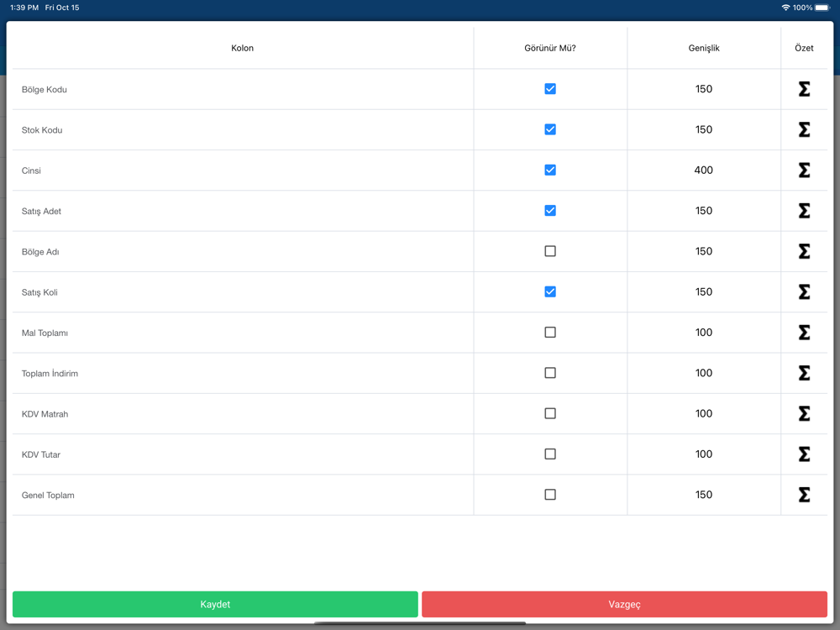The image size is (840, 630).
Task: Select the Satış Koli column name
Action: point(39,292)
